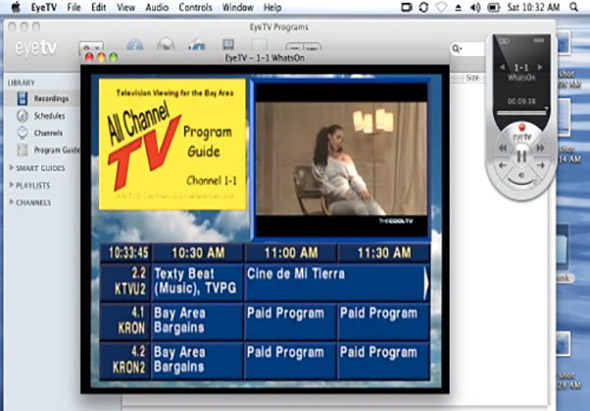Click the 4.1 KRON channel cell
Screen dimensions: 590x411
click(x=126, y=321)
